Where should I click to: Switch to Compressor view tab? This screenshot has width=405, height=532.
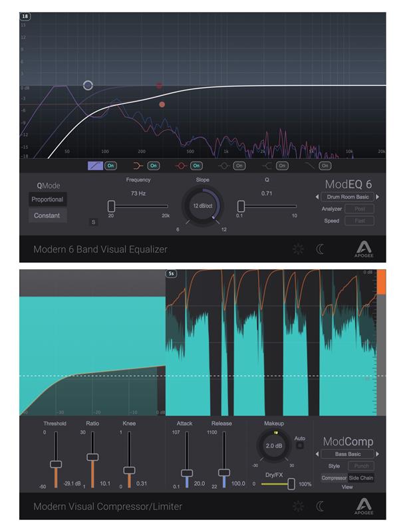tap(334, 477)
